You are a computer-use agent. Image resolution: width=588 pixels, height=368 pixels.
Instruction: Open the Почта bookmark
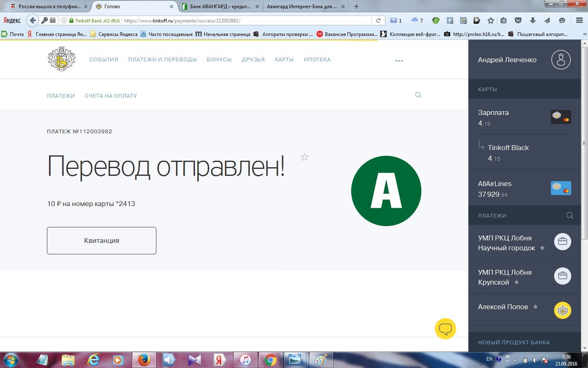[x=13, y=34]
